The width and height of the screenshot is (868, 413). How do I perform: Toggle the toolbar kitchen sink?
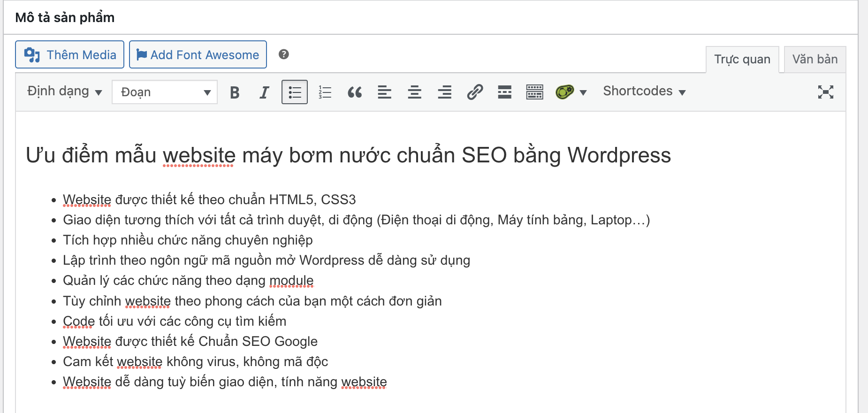534,92
